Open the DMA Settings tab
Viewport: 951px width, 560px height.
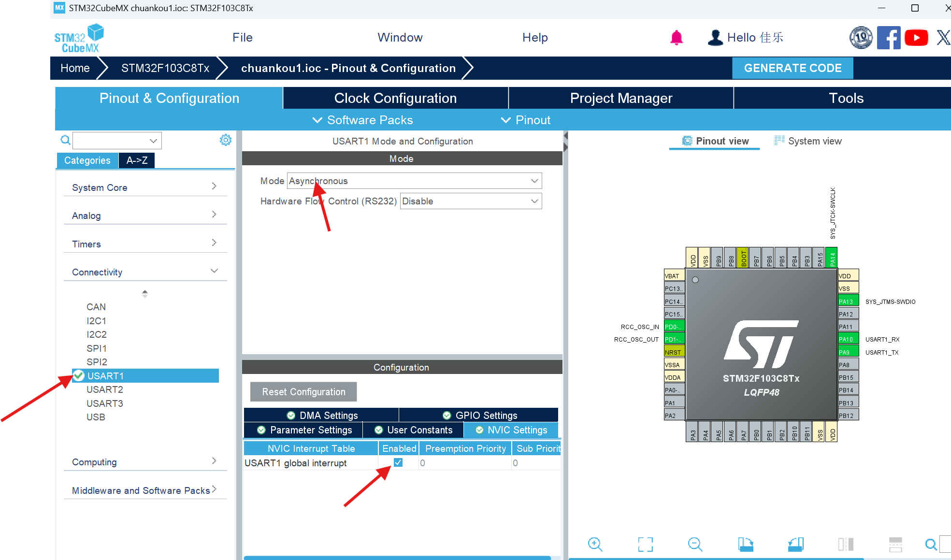[x=321, y=415]
